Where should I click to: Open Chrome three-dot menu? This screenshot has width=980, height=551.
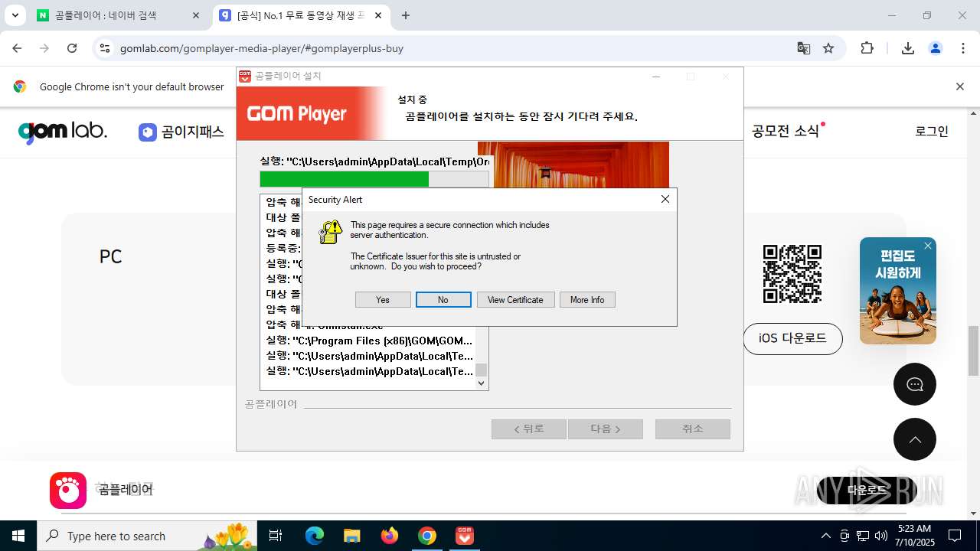point(963,48)
